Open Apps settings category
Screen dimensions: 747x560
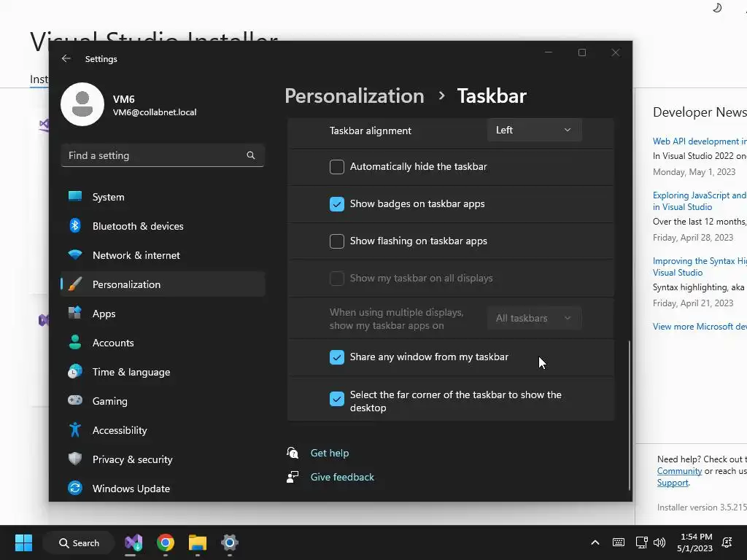[163, 314]
